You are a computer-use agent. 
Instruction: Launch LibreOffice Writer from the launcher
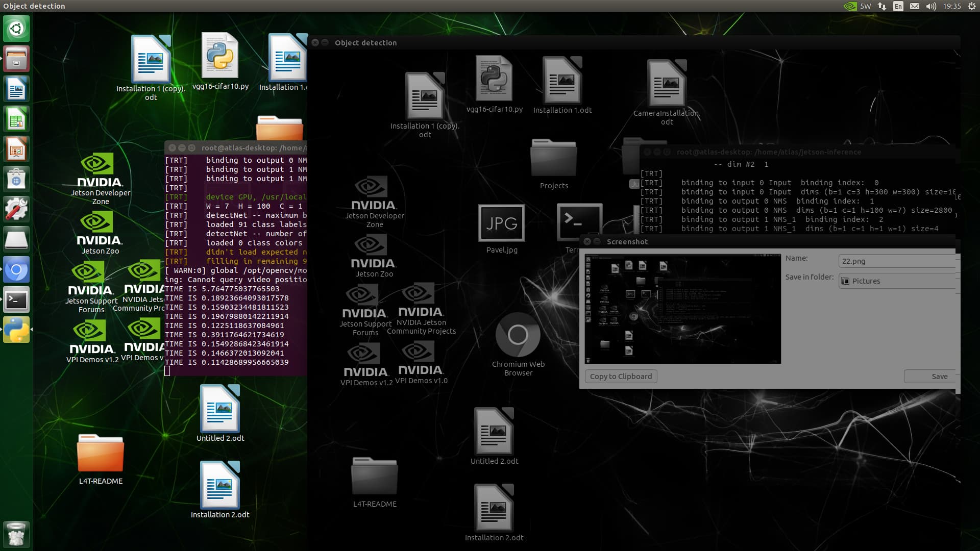(x=16, y=89)
